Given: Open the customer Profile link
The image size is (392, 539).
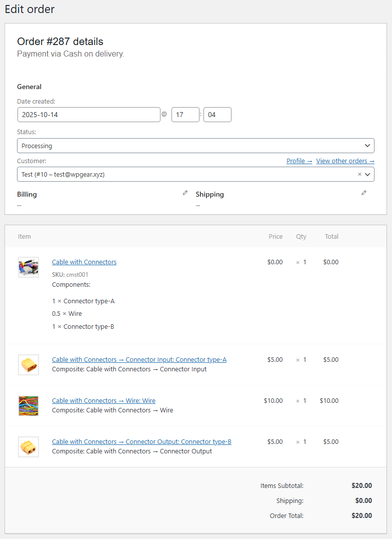Looking at the screenshot, I should (299, 161).
